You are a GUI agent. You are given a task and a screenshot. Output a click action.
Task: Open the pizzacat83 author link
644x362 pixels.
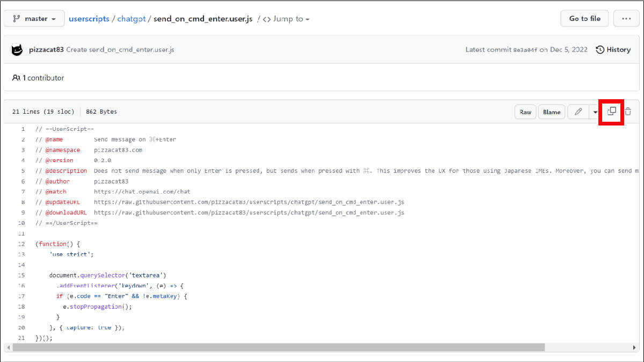pos(46,49)
